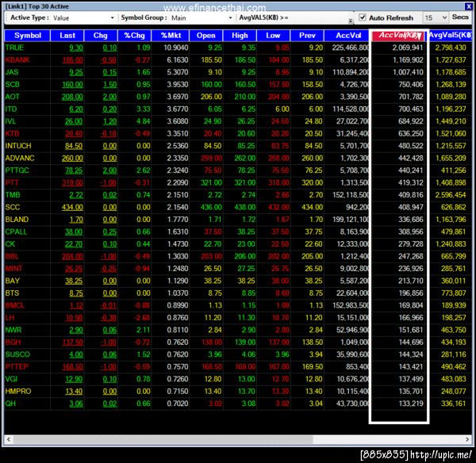Select the HMPRO symbol

coord(18,392)
